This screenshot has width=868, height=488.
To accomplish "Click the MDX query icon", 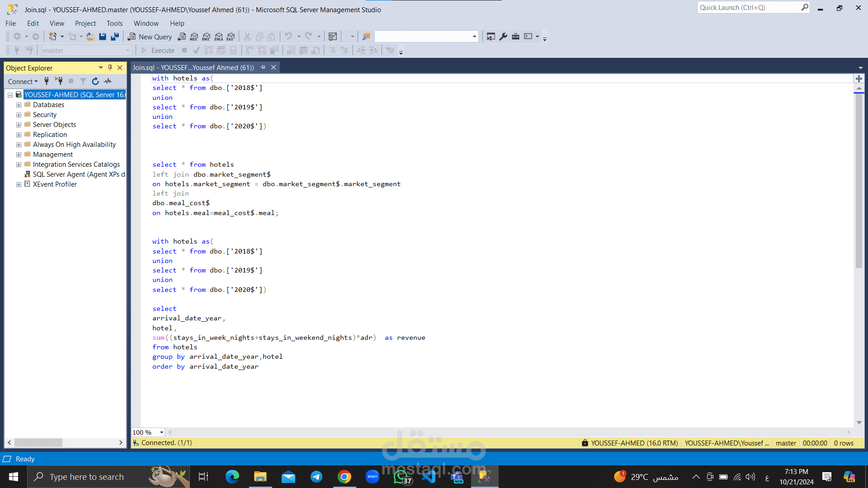I will (194, 37).
